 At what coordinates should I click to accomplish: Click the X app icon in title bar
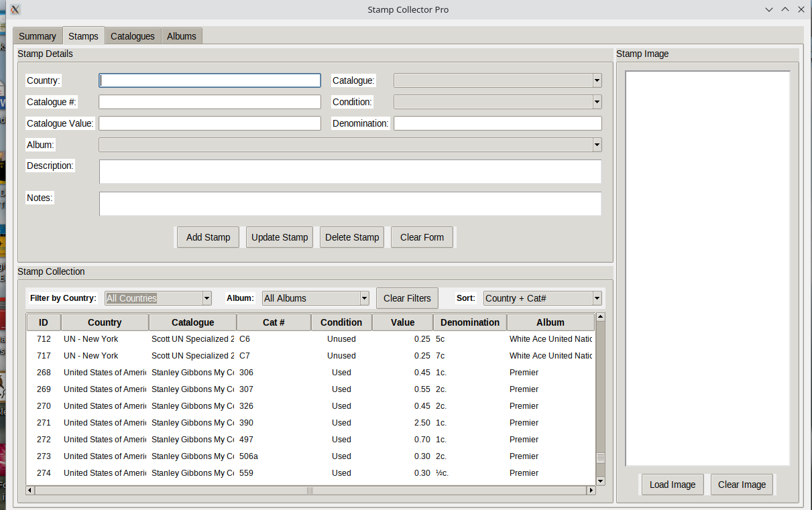(x=15, y=9)
